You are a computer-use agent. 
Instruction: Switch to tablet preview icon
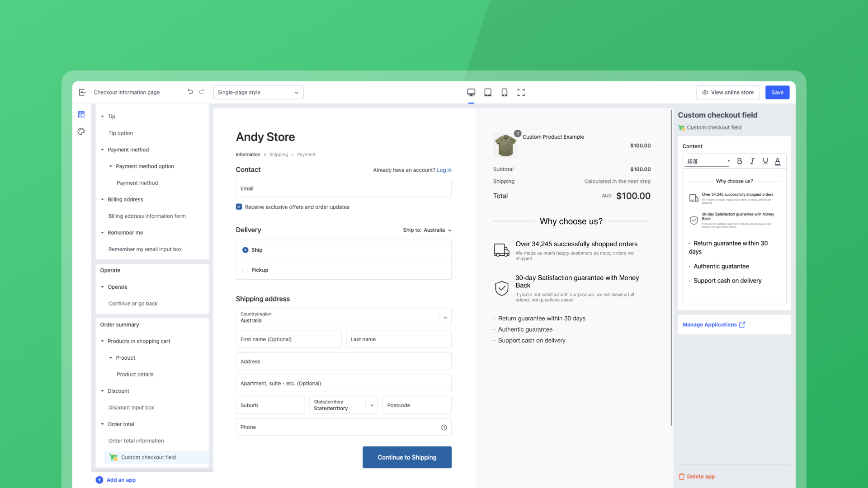[x=488, y=92]
